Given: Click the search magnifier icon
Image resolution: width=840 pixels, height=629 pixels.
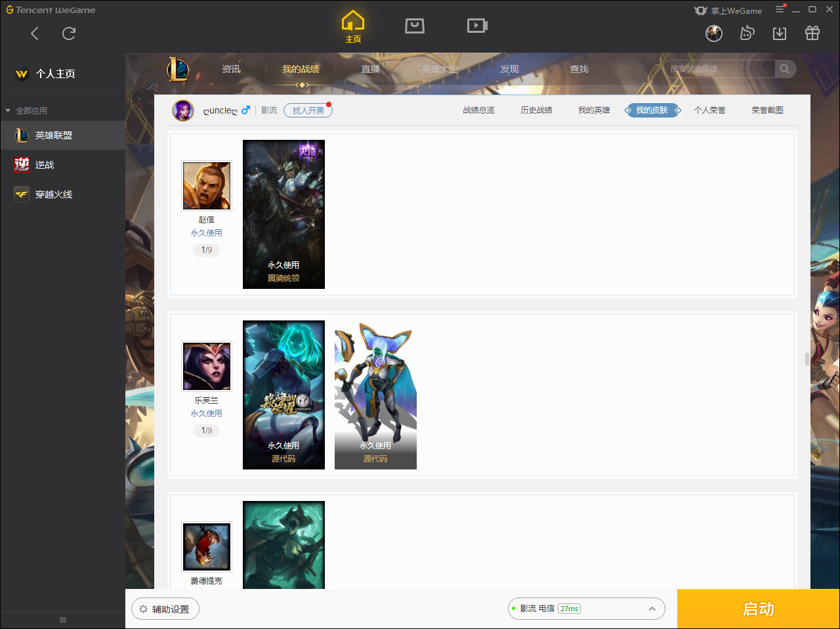Looking at the screenshot, I should pyautogui.click(x=785, y=69).
